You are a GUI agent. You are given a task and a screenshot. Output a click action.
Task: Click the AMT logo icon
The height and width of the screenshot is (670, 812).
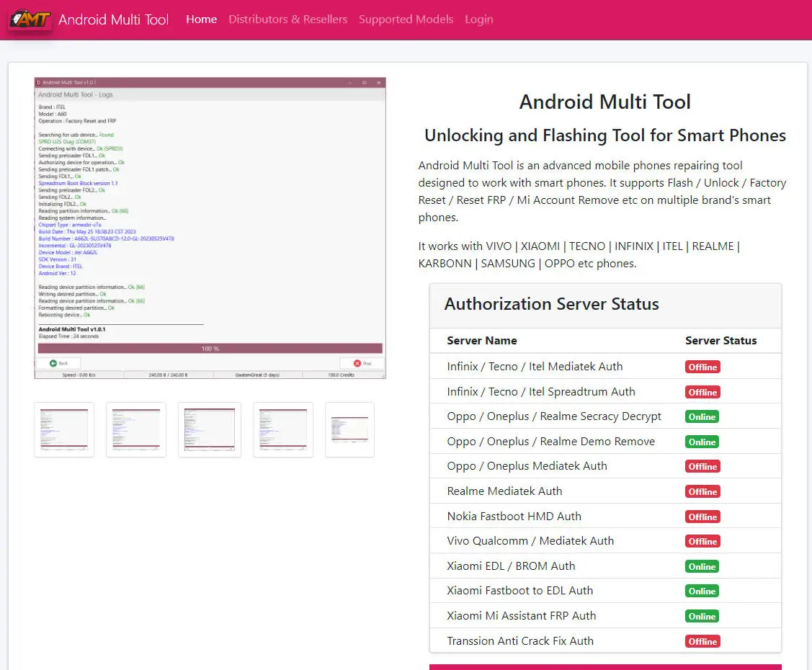[x=30, y=19]
